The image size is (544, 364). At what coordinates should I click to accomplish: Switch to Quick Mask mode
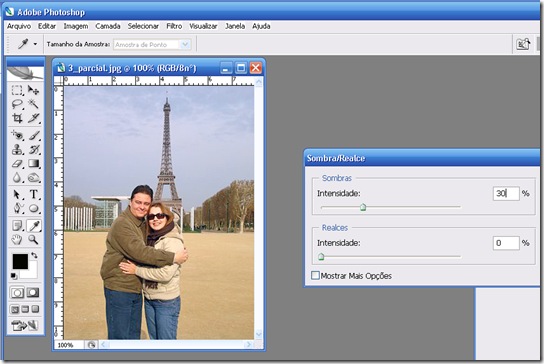click(x=33, y=293)
